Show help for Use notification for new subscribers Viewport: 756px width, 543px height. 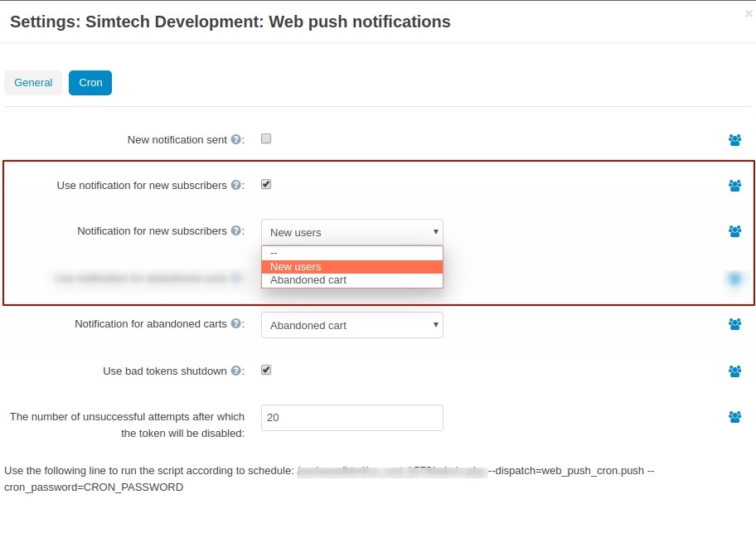(235, 185)
